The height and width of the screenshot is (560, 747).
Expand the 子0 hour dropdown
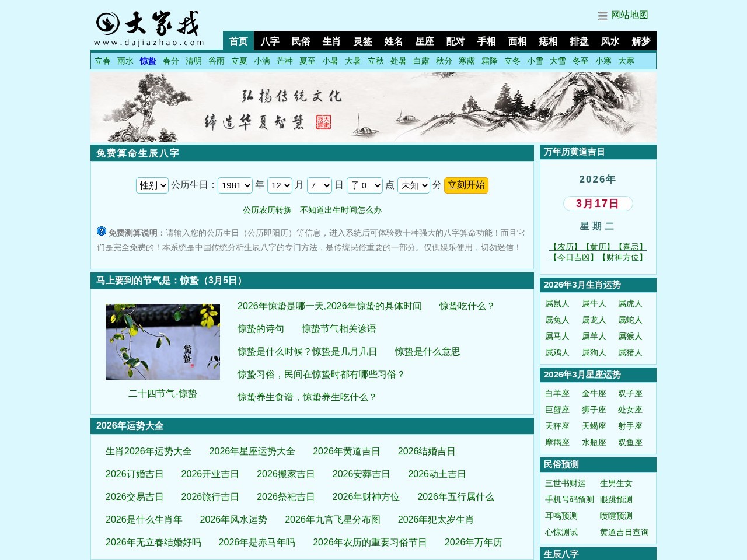click(x=364, y=185)
